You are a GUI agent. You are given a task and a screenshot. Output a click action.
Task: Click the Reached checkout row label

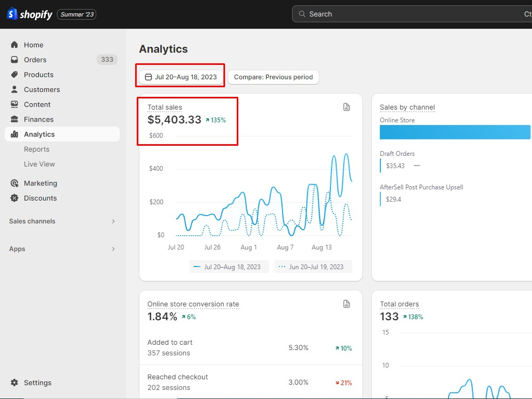pos(178,377)
